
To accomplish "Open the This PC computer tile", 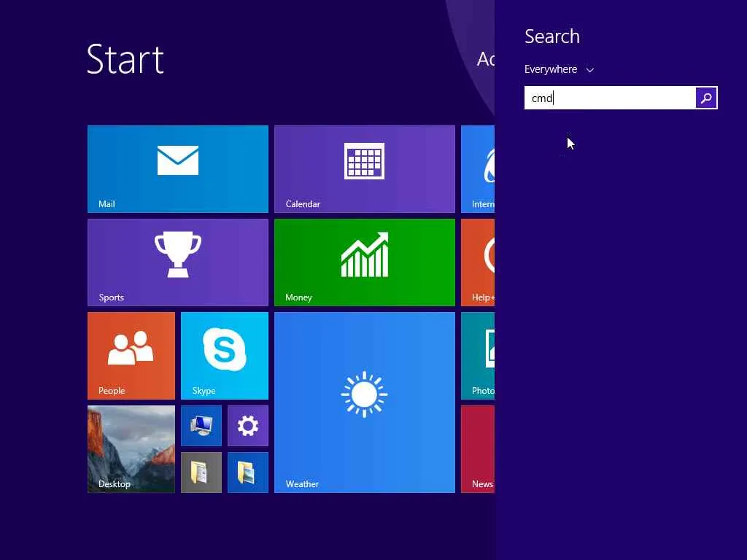I will coord(201,426).
